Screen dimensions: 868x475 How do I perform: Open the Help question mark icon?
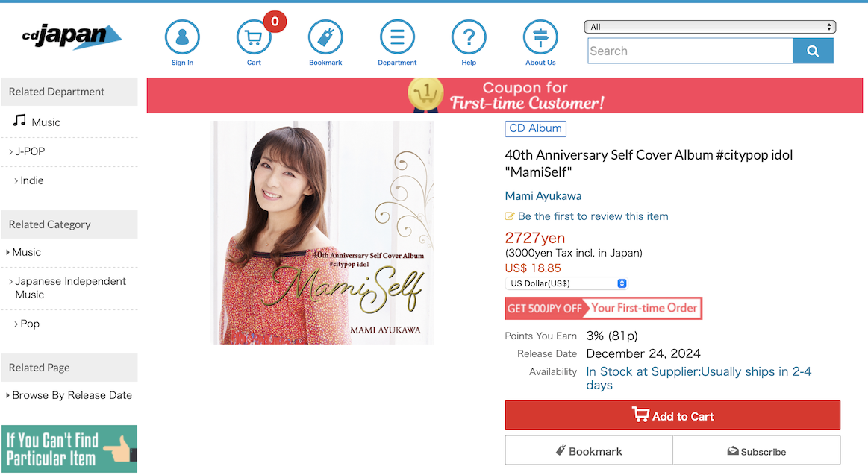pos(469,37)
